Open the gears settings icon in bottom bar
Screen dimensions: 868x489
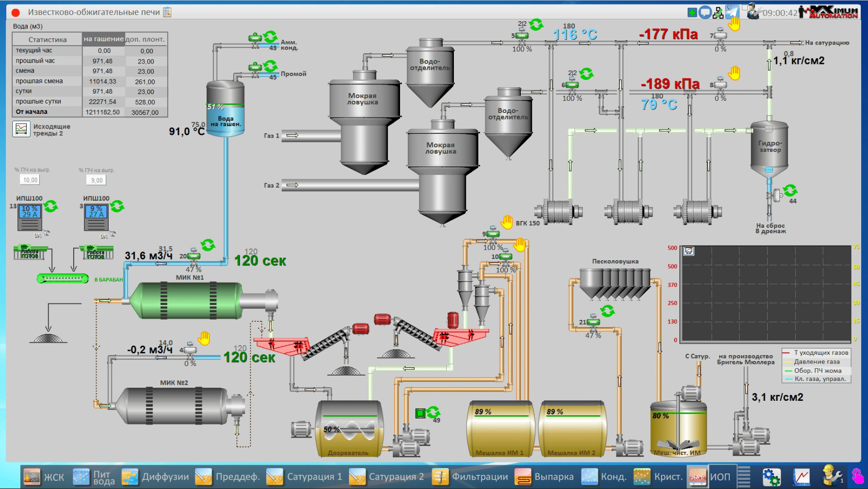coord(771,477)
